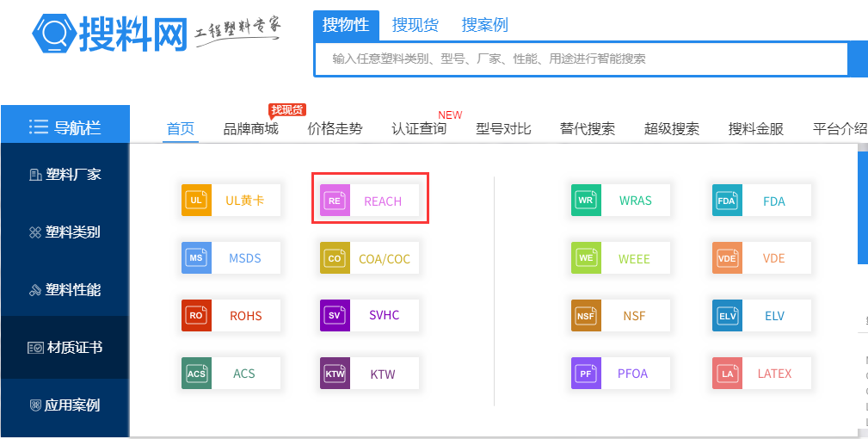Open the LATEX certificate link
The height and width of the screenshot is (439, 868).
(x=774, y=374)
